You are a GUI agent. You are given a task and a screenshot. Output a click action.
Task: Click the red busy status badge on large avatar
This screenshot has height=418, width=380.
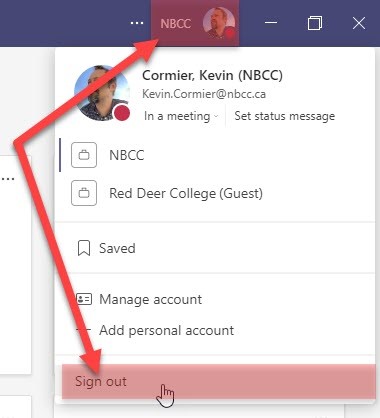pyautogui.click(x=122, y=113)
